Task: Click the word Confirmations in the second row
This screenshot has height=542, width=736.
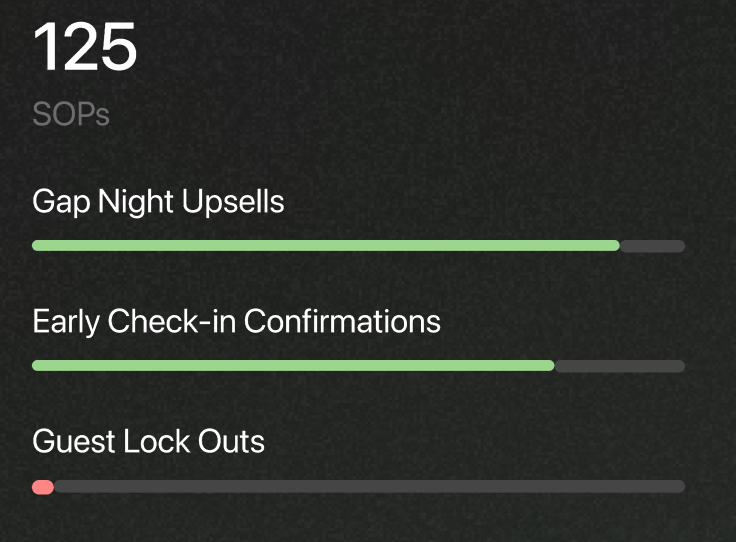Action: (x=342, y=322)
